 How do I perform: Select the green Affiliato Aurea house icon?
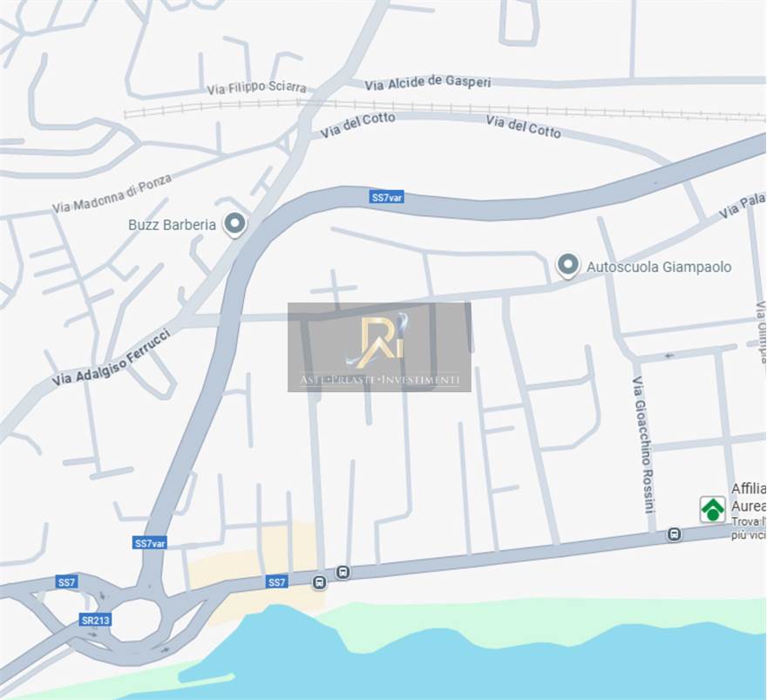pos(713,509)
